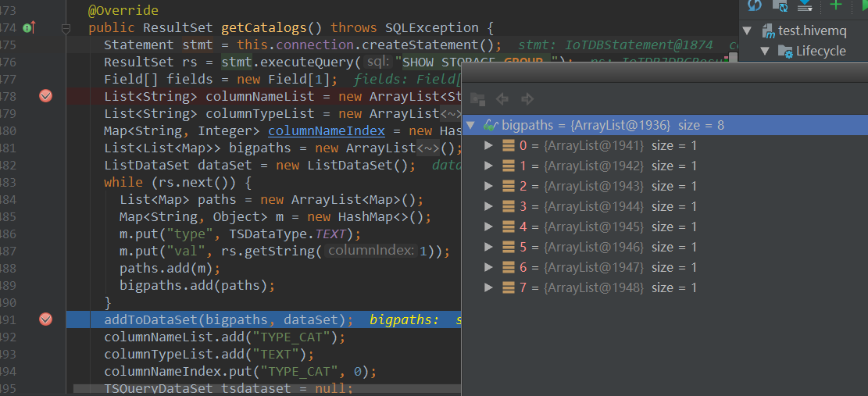868x396 pixels.
Task: Expand element 6 ArrayList@1947
Action: coord(488,268)
